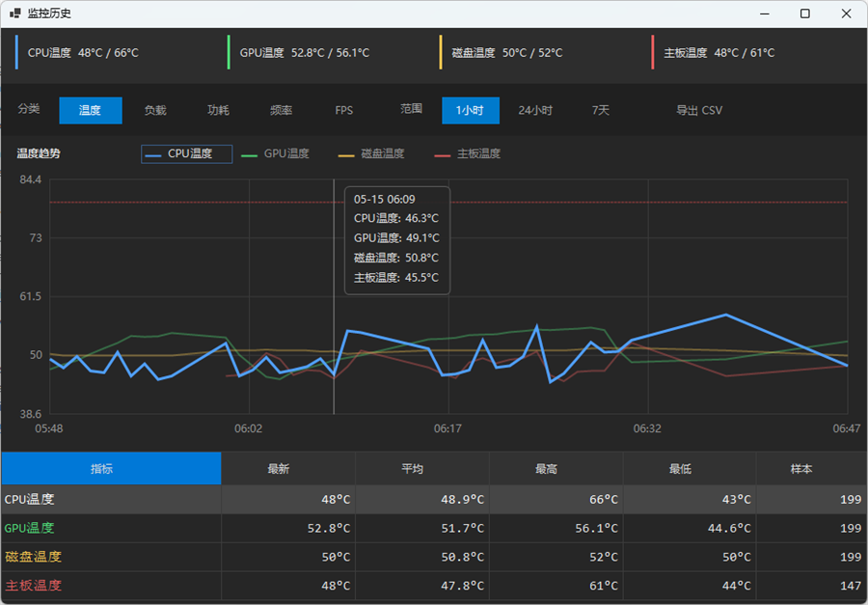Select the GPU温度 row in table
This screenshot has height=605, width=868.
tap(434, 528)
